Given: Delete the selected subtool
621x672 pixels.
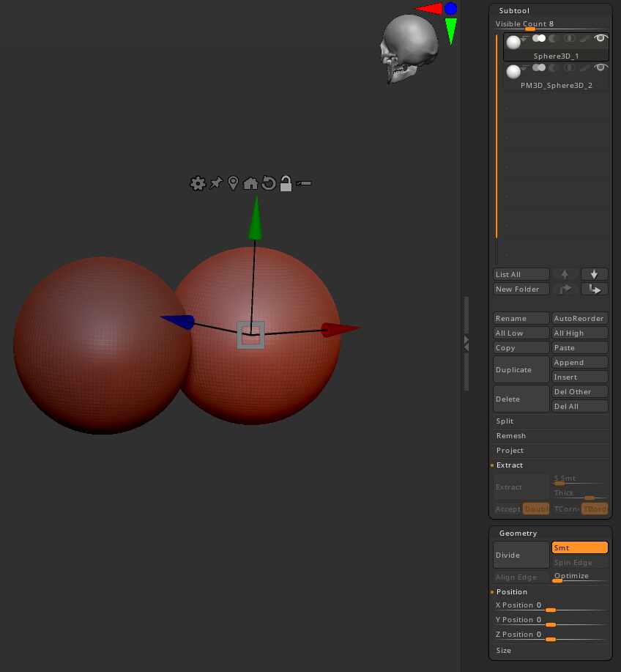Looking at the screenshot, I should pyautogui.click(x=521, y=399).
